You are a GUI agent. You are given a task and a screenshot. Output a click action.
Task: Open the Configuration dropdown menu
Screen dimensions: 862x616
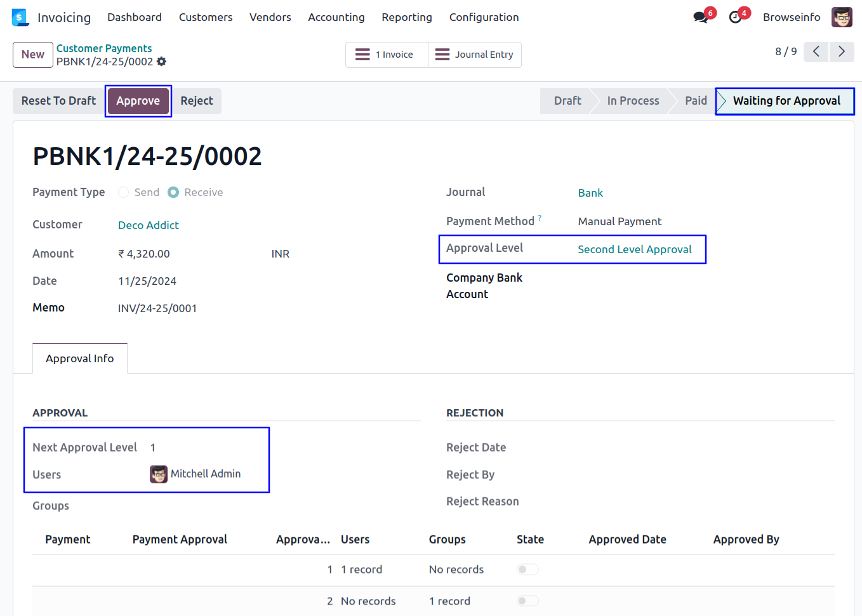pyautogui.click(x=484, y=17)
